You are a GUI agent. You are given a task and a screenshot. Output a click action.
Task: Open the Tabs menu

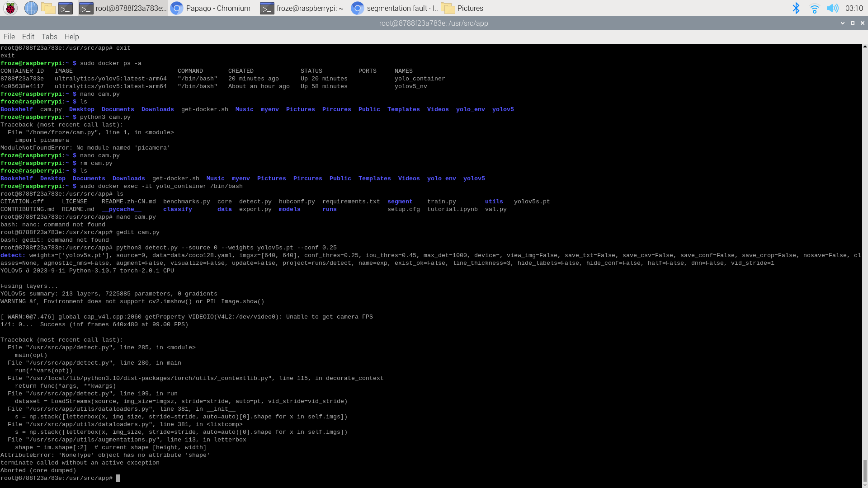pyautogui.click(x=49, y=37)
